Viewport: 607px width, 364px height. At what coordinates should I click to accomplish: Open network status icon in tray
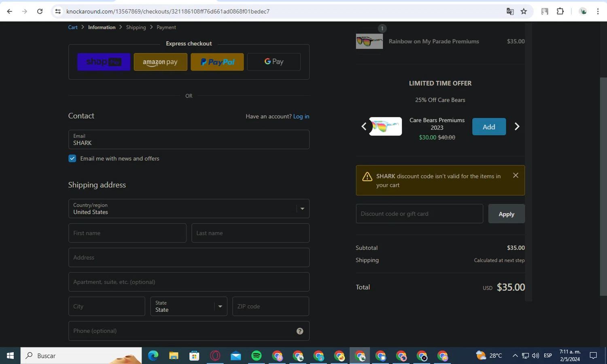(x=525, y=356)
